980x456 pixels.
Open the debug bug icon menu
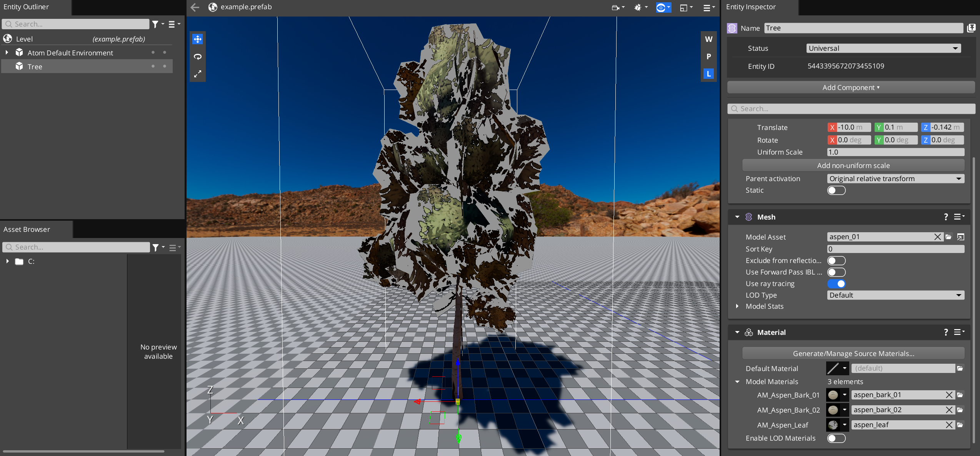[640, 7]
